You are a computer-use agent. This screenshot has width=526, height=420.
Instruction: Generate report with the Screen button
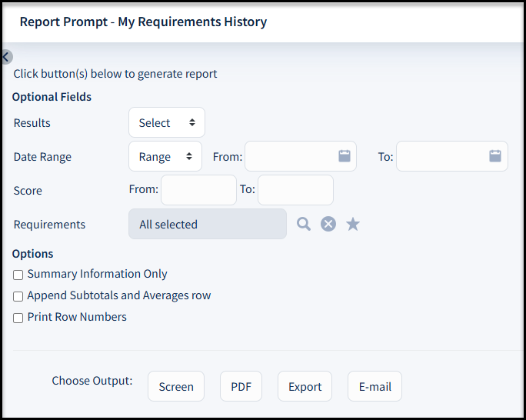[x=176, y=386]
